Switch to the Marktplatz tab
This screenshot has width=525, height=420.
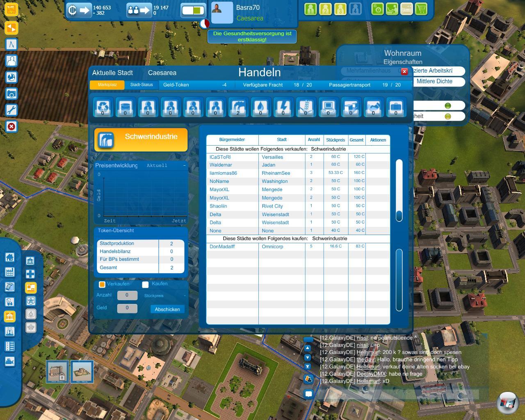coord(107,85)
